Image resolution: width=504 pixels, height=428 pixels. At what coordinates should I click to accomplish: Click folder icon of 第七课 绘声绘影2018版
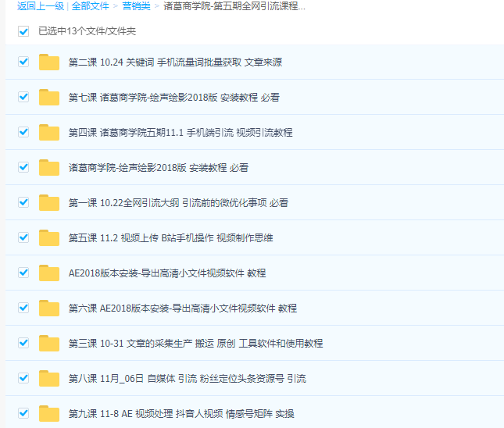pos(49,97)
